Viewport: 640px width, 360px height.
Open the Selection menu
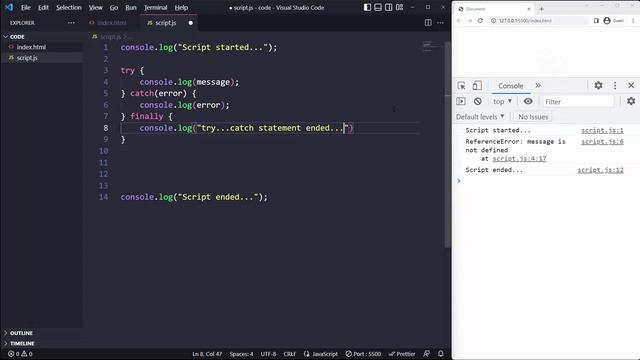tap(69, 7)
